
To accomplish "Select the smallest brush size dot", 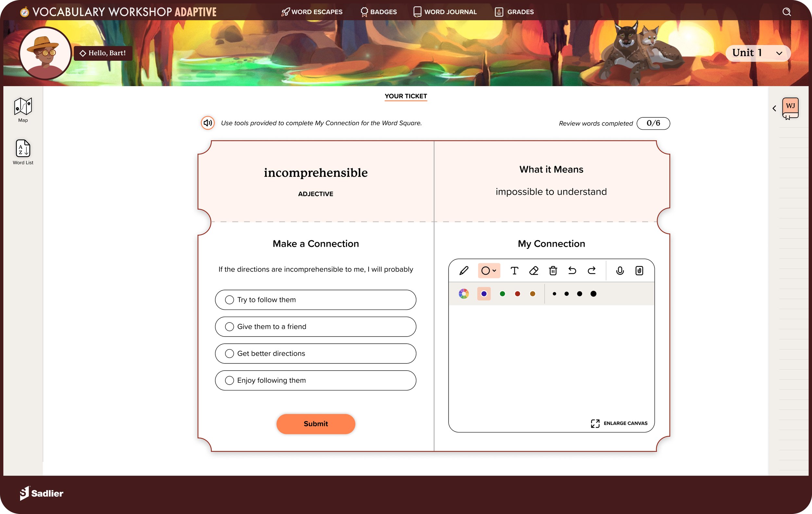I will [554, 294].
